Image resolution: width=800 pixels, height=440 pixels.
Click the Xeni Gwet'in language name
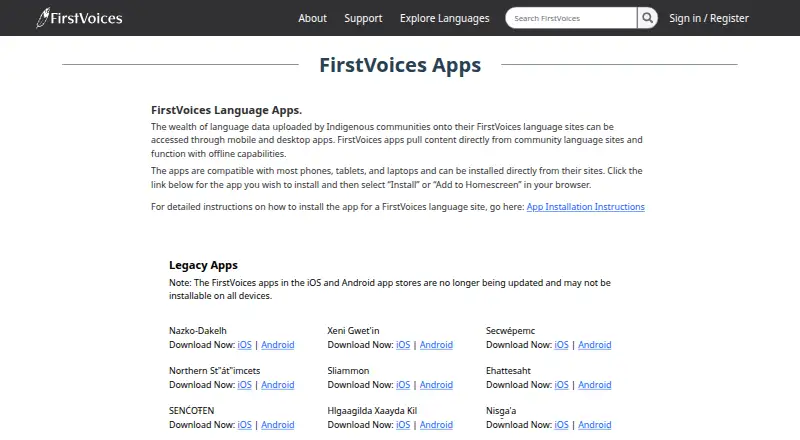tap(353, 331)
